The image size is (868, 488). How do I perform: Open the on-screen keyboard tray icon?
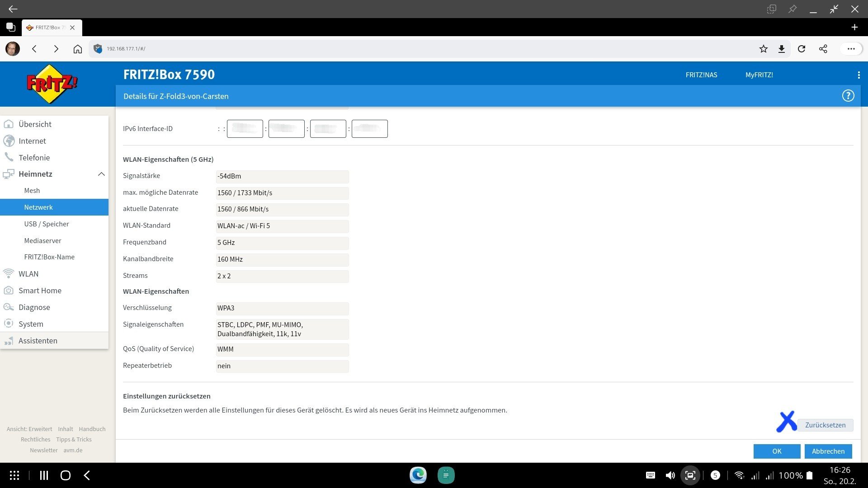[651, 475]
